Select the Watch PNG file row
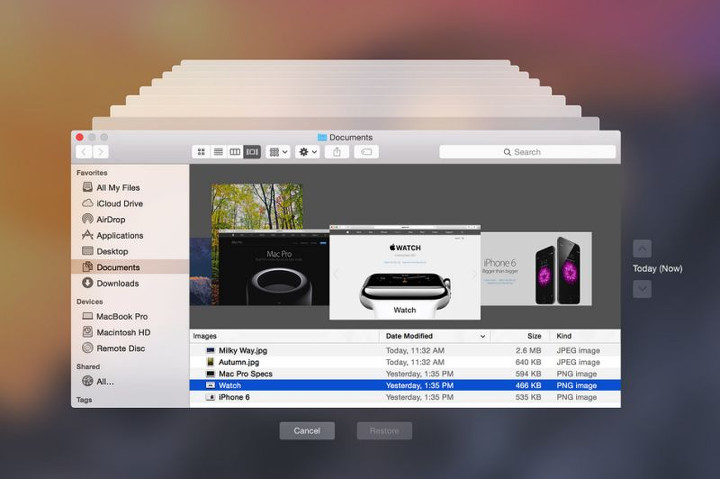This screenshot has height=479, width=720. [405, 385]
